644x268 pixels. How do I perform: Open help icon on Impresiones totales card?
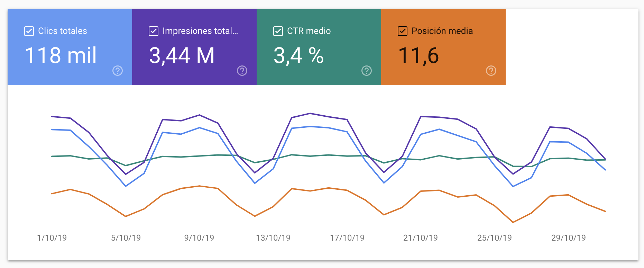pyautogui.click(x=242, y=71)
